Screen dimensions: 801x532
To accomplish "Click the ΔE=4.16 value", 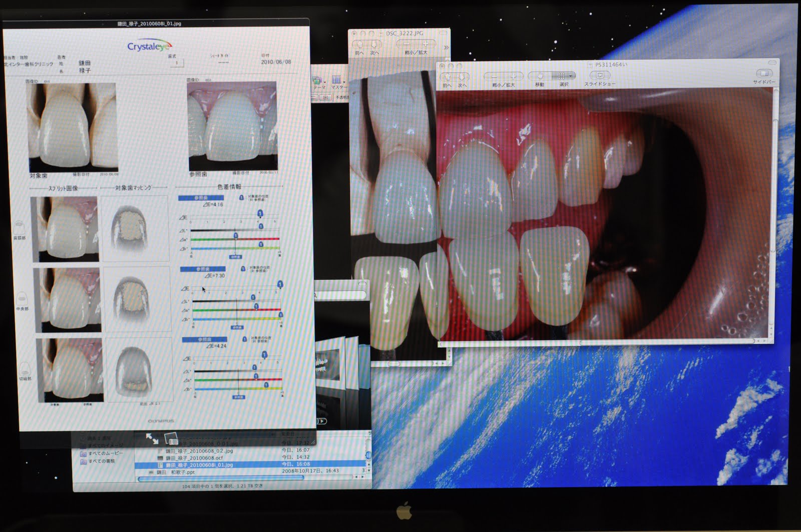I will pyautogui.click(x=213, y=205).
